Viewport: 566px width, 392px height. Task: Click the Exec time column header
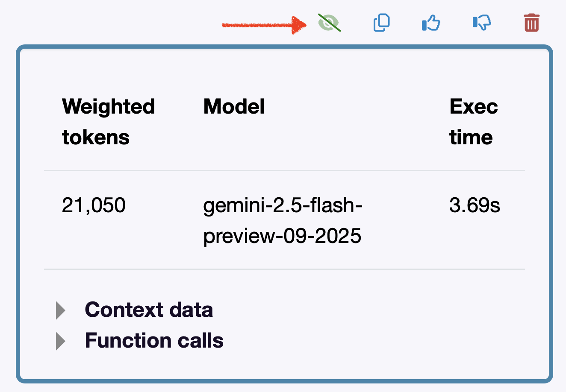[473, 122]
